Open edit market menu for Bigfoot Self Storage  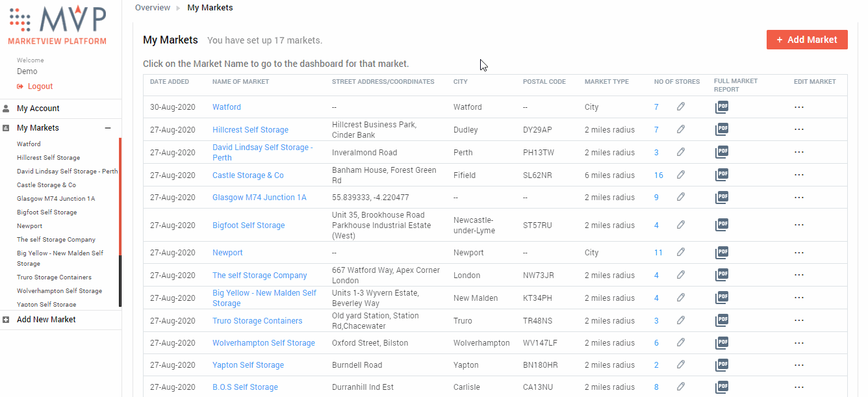(799, 225)
